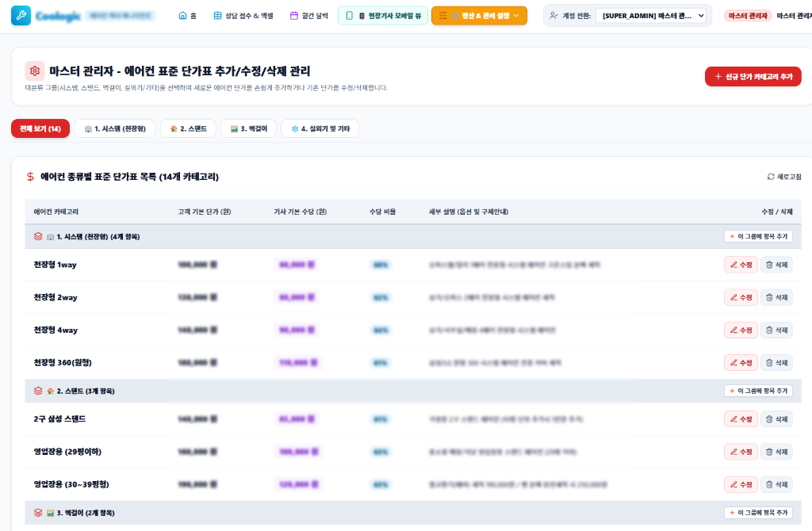Go to 상담 접수 & 엑셀 menu
This screenshot has height=531, width=812.
tap(243, 16)
